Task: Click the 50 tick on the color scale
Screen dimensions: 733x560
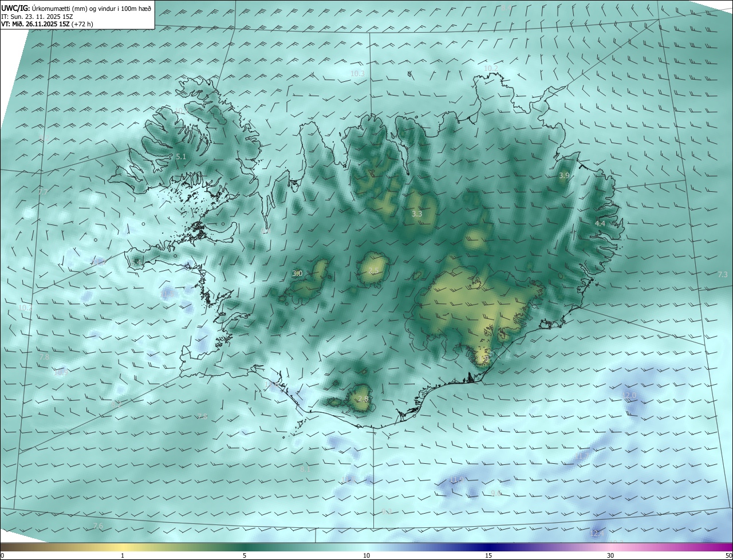Action: pyautogui.click(x=728, y=555)
